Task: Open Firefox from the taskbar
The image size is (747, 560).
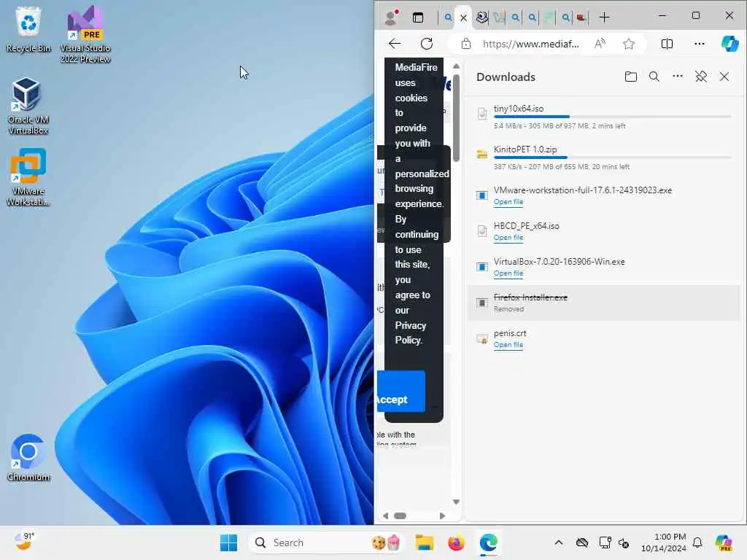Action: [x=456, y=542]
